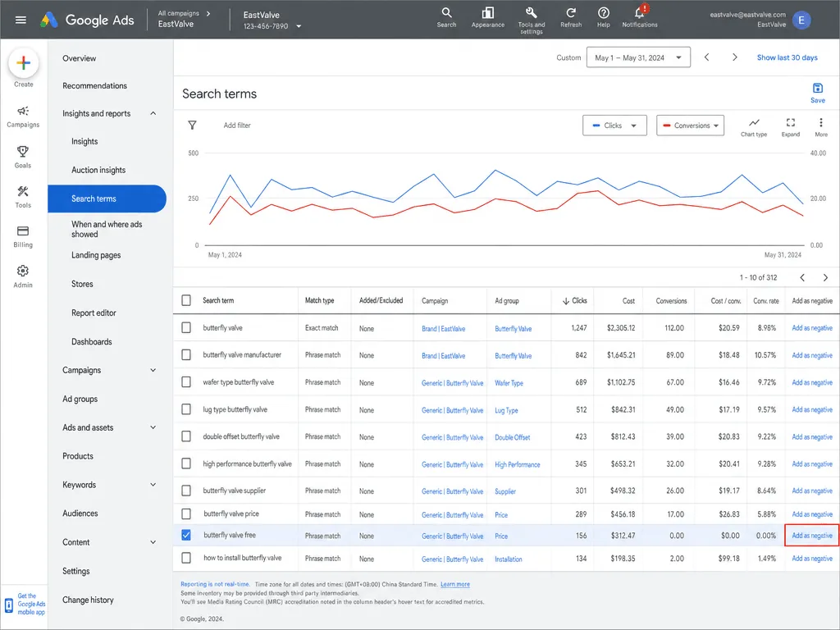The image size is (840, 630).
Task: Click the filter funnel icon
Action: coord(192,125)
